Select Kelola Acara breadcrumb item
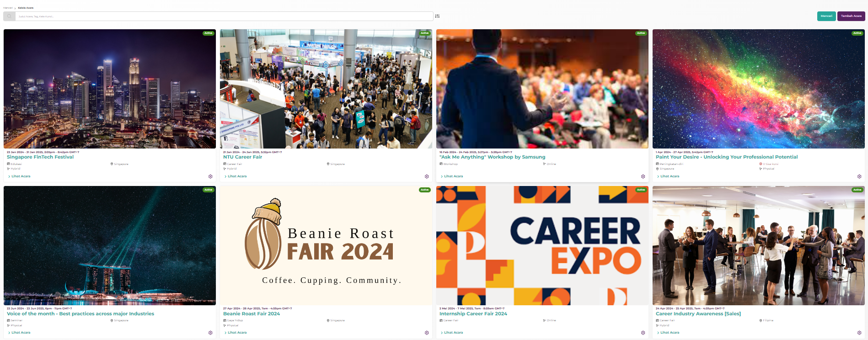Viewport: 868px width, 340px height. pos(26,8)
